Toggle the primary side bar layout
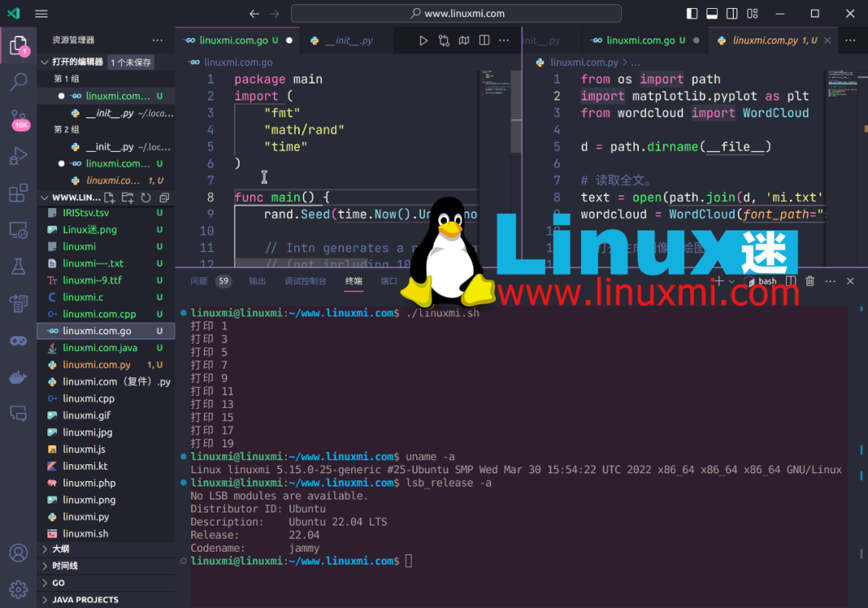This screenshot has height=608, width=868. tap(692, 14)
